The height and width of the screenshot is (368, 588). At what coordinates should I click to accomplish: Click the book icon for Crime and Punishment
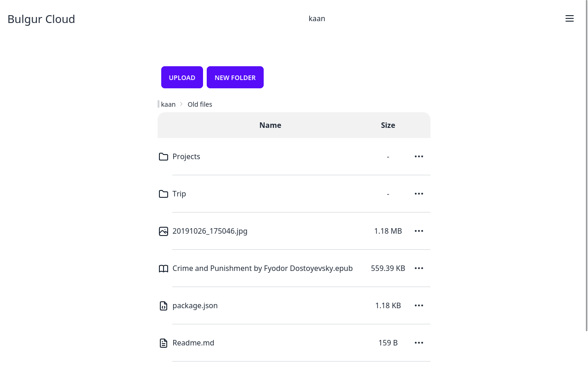164,269
